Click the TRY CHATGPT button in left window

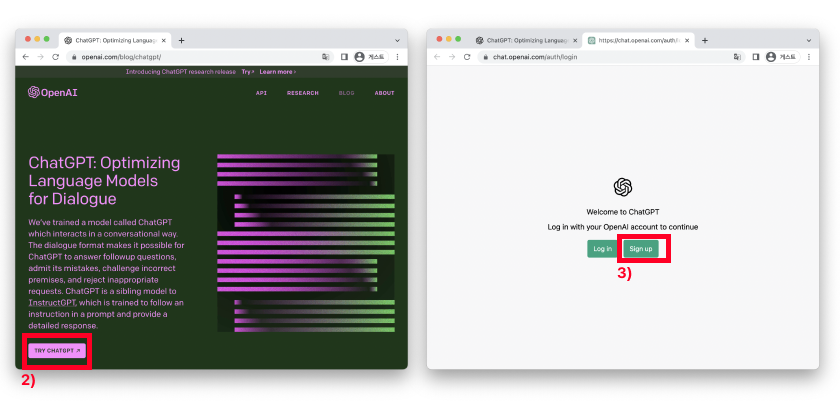[x=57, y=350]
